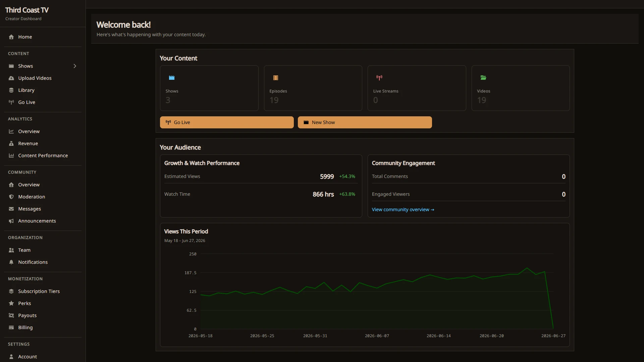
Task: Open Revenue analytics page
Action: click(43, 143)
